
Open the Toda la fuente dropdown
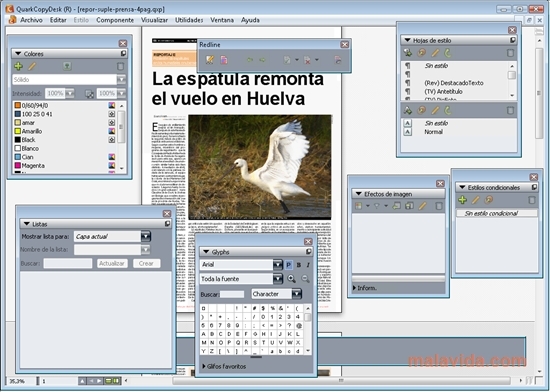point(277,279)
